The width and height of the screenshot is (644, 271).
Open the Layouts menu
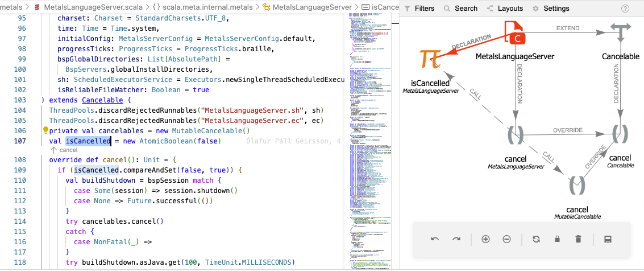(505, 8)
